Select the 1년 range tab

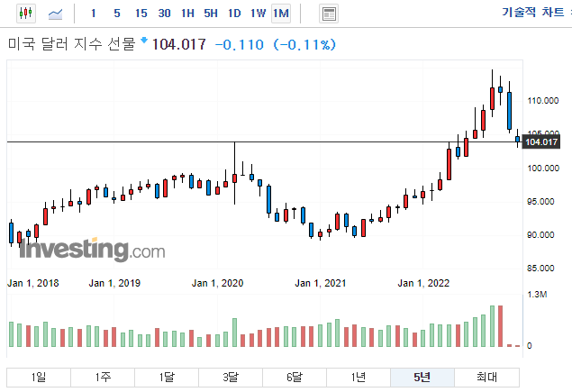(x=359, y=377)
